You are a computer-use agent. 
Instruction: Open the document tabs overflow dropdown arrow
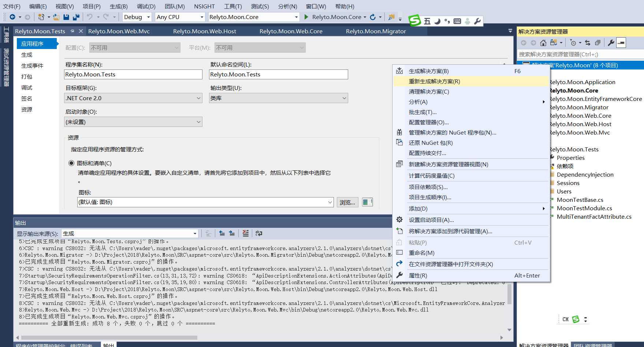tap(510, 31)
